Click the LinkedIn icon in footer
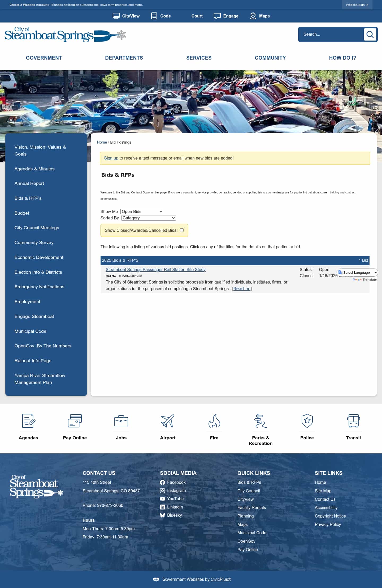This screenshot has width=382, height=588. point(162,507)
